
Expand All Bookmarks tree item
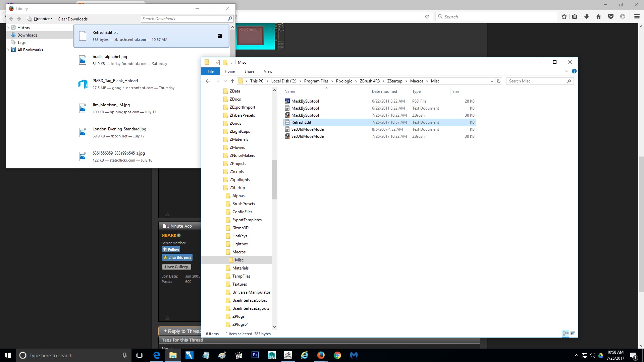(x=8, y=50)
